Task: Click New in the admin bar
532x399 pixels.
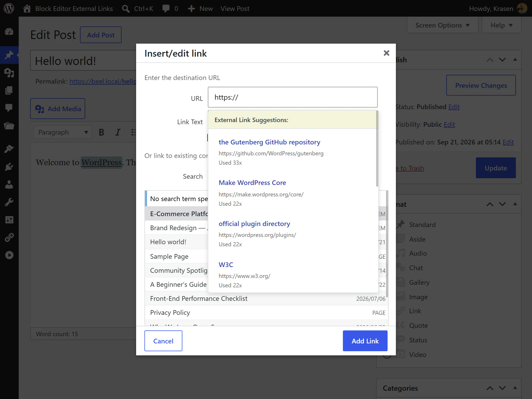Action: click(200, 9)
